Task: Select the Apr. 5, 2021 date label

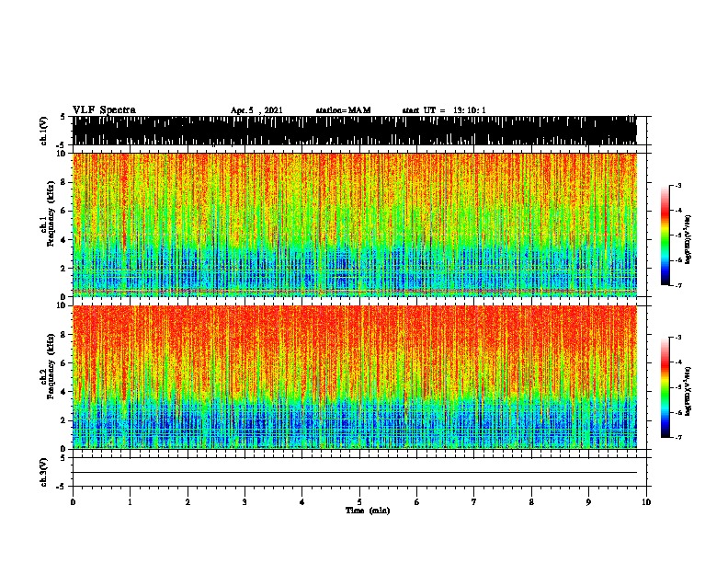Action: [256, 110]
